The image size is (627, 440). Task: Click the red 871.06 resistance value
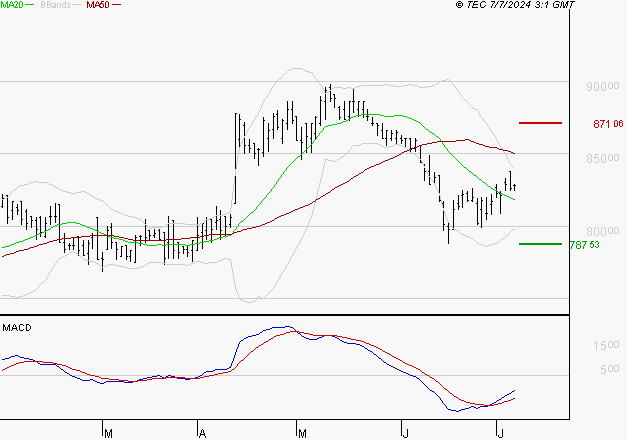(x=608, y=124)
